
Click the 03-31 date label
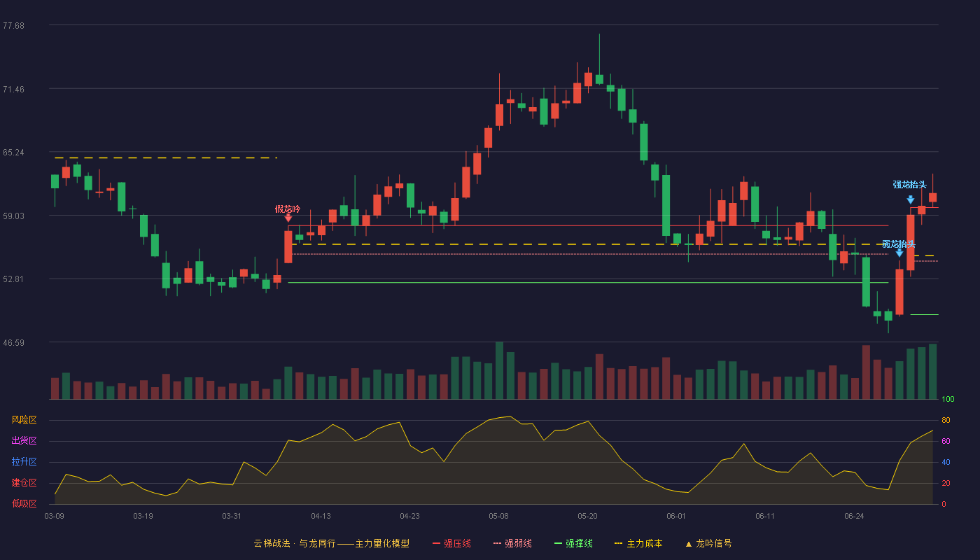(x=232, y=516)
